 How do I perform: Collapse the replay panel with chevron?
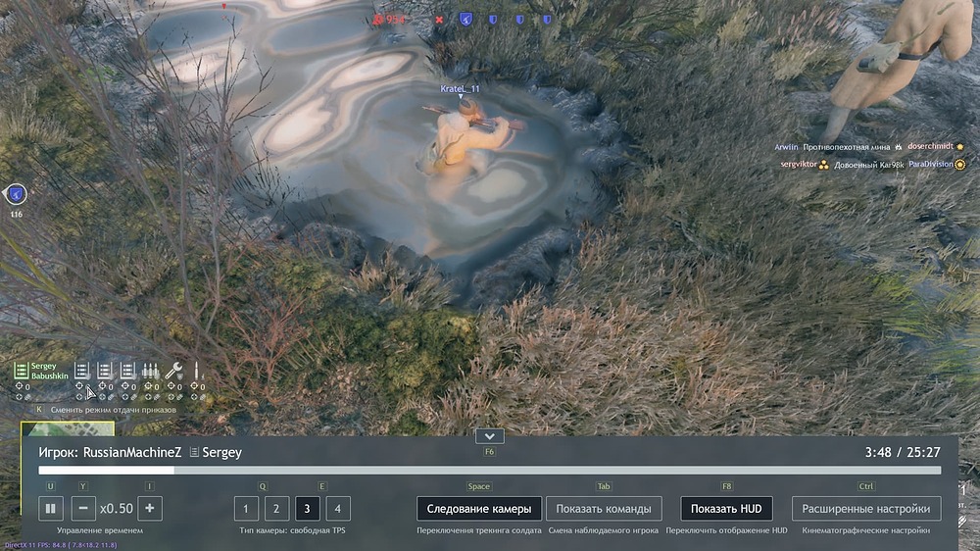point(489,436)
